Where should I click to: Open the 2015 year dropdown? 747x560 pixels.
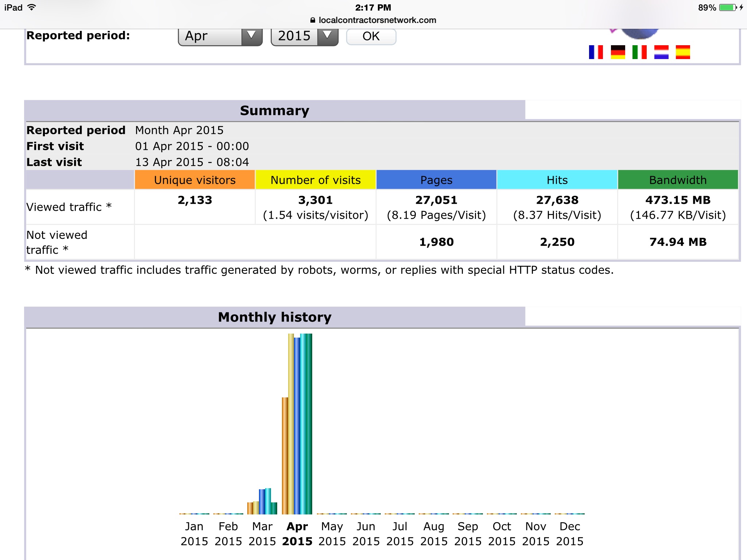point(304,36)
